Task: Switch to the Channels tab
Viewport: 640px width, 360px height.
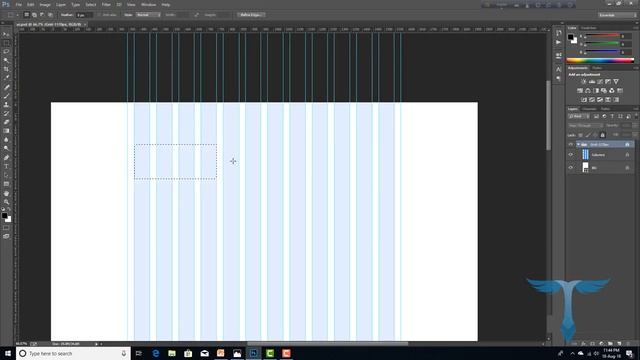Action: 589,109
